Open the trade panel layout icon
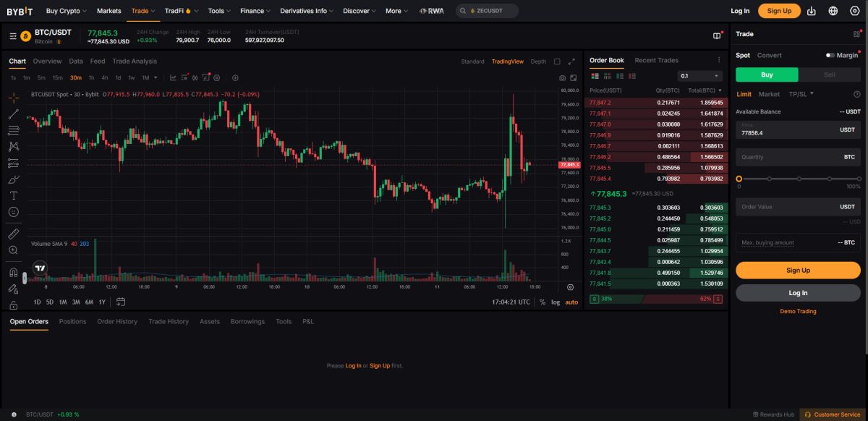The width and height of the screenshot is (868, 421). 857,34
